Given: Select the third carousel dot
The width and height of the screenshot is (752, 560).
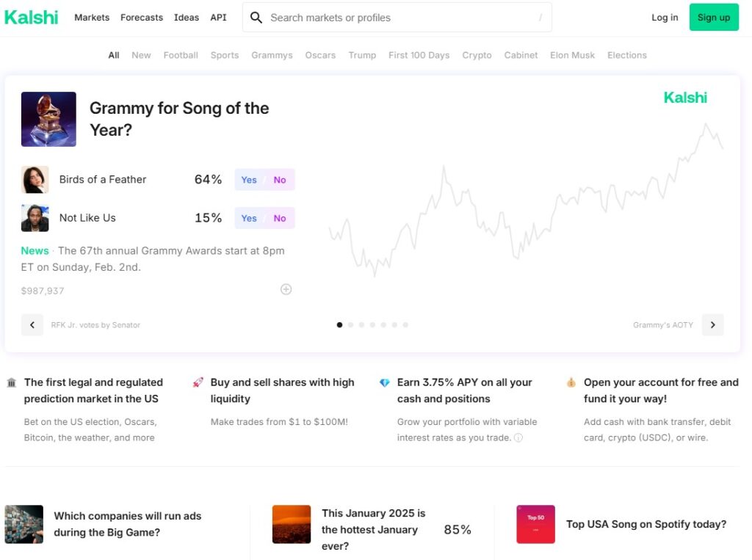Looking at the screenshot, I should click(x=361, y=324).
